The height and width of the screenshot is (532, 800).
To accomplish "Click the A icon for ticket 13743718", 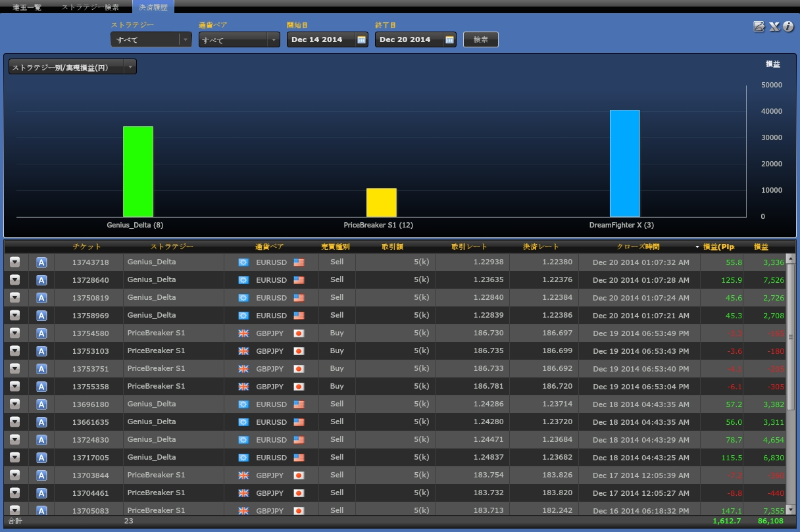I will [41, 262].
